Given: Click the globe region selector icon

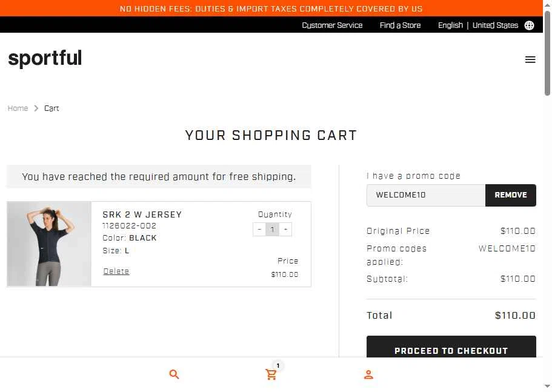Looking at the screenshot, I should coord(529,25).
